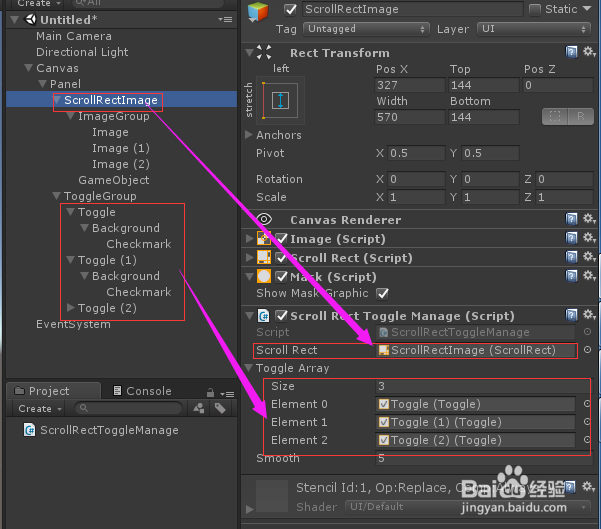Select Directional Light in Hierarchy
Viewport: 601px width, 529px height.
82,52
